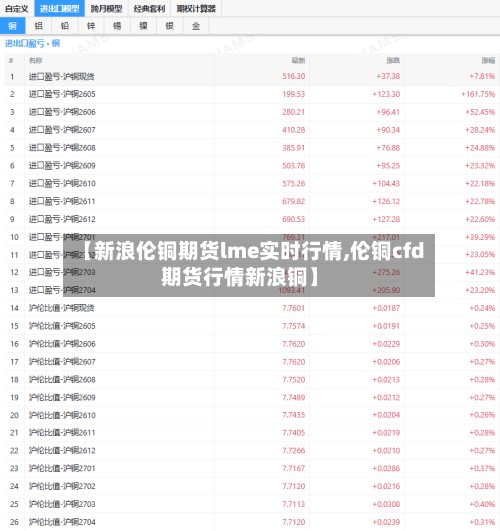Choose the 锡 metal tab

click(117, 26)
